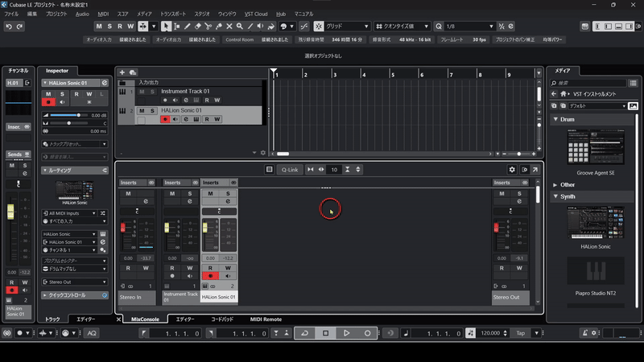Click the Undo arrow in the toolbar

coord(9,27)
